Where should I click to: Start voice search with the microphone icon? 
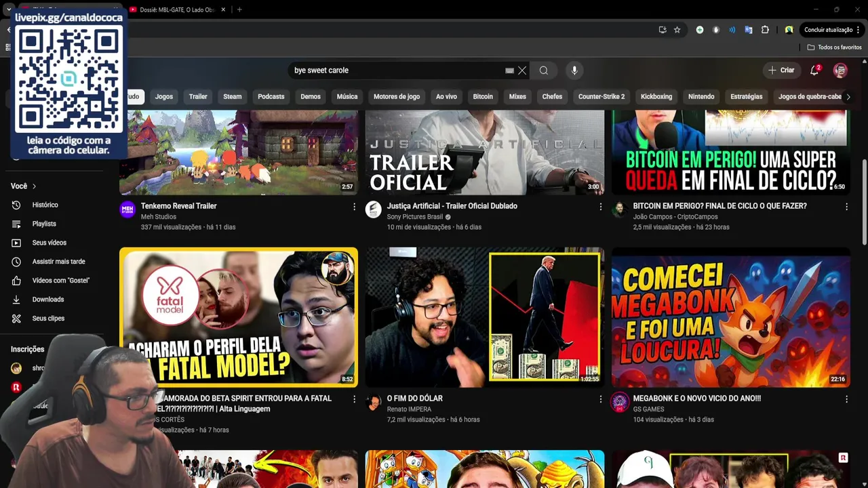point(574,70)
